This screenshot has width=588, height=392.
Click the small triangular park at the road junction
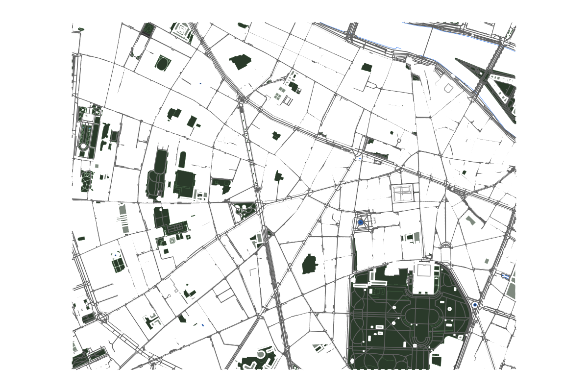245,211
